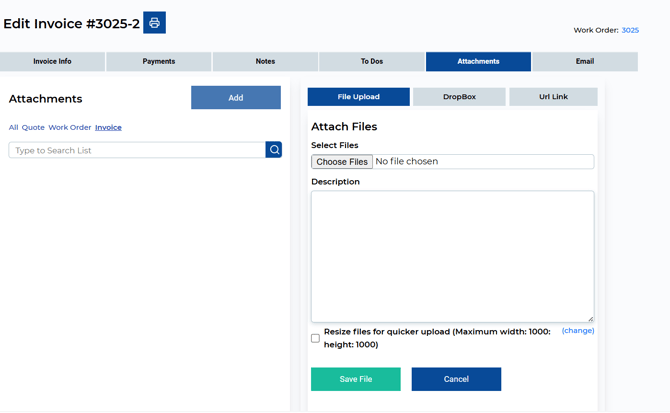Click the Choose Files button
Screen dimensions: 670x413
(x=342, y=162)
